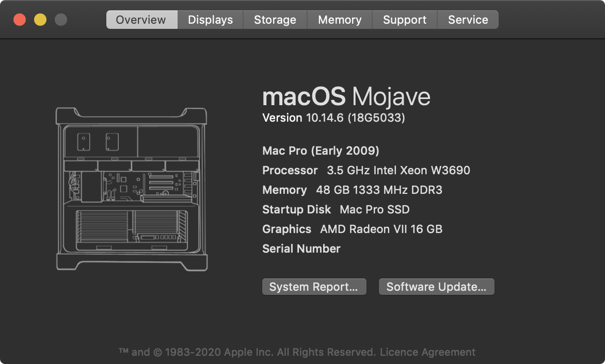Click the Processor 3.5 GHz Xeon line
The width and height of the screenshot is (605, 364).
(366, 171)
